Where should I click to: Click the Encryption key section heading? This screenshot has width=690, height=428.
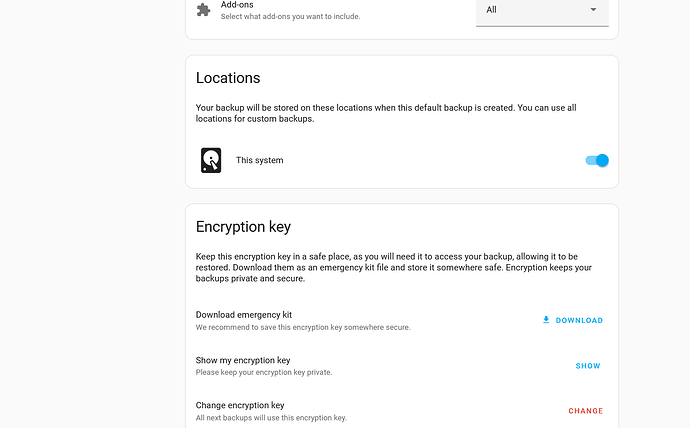click(243, 227)
